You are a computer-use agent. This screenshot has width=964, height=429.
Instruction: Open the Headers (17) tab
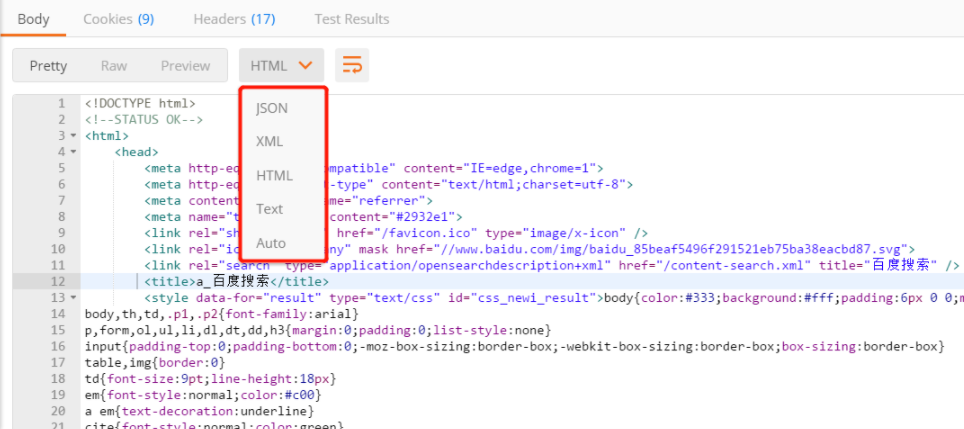[x=234, y=19]
